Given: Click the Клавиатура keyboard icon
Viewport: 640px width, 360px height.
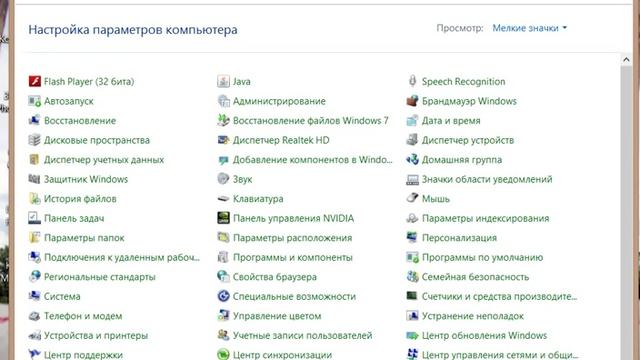Looking at the screenshot, I should [223, 199].
